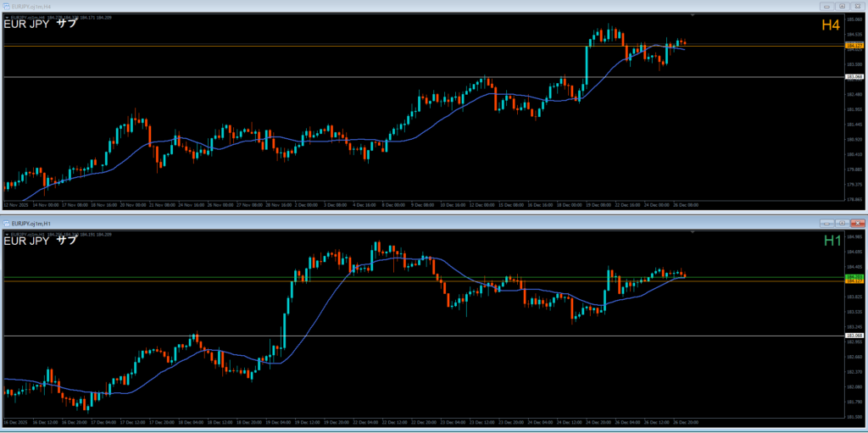Image resolution: width=868 pixels, height=433 pixels.
Task: Minimize the EURJPY H1 chart window
Action: point(828,223)
